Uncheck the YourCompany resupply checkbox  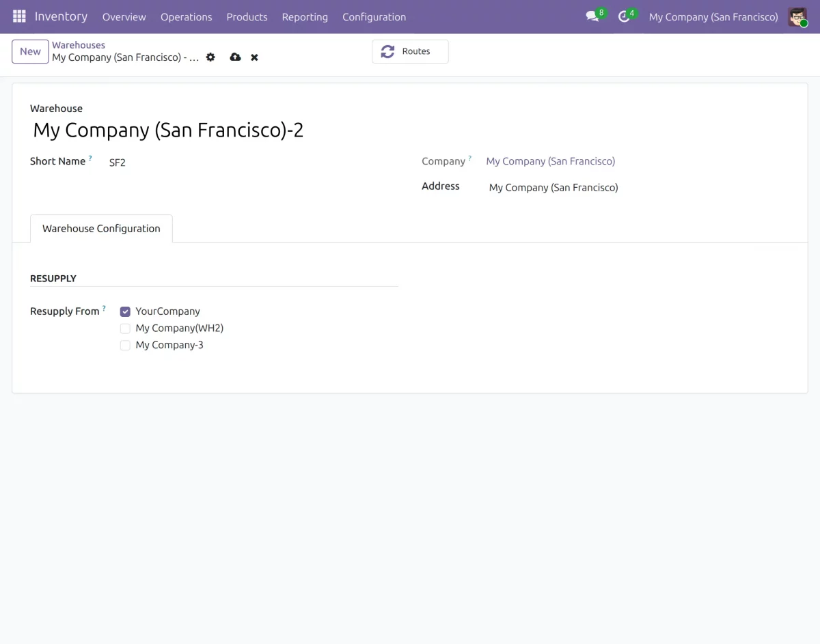pyautogui.click(x=125, y=311)
